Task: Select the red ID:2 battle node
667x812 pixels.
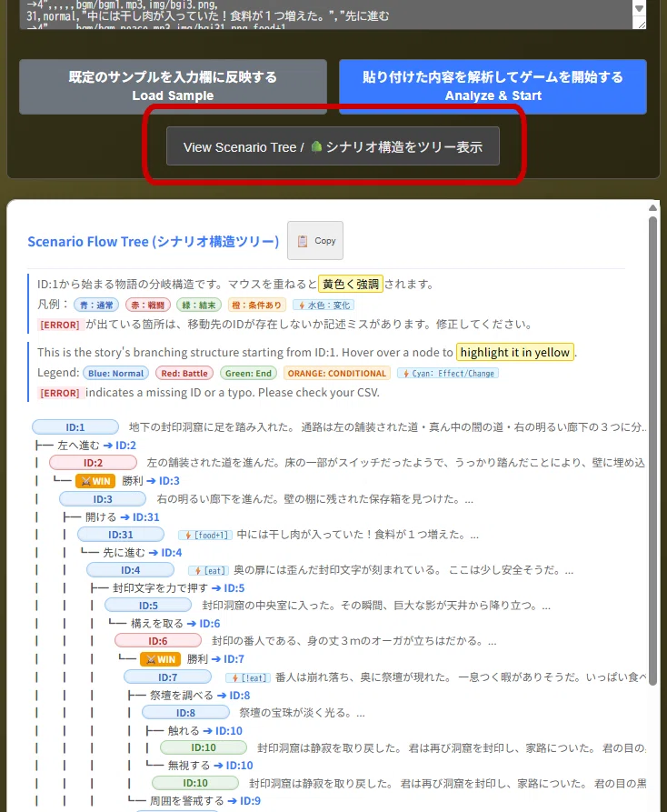Action: click(x=93, y=463)
